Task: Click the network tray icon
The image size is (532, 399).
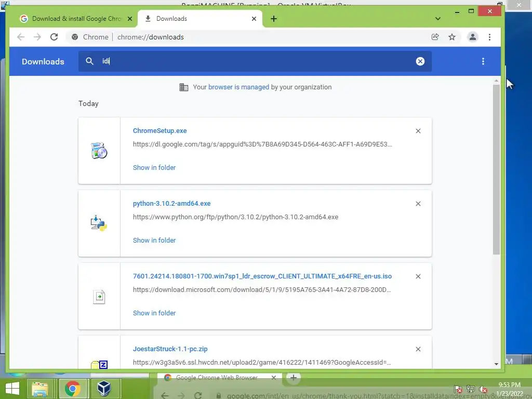Action: tap(471, 389)
